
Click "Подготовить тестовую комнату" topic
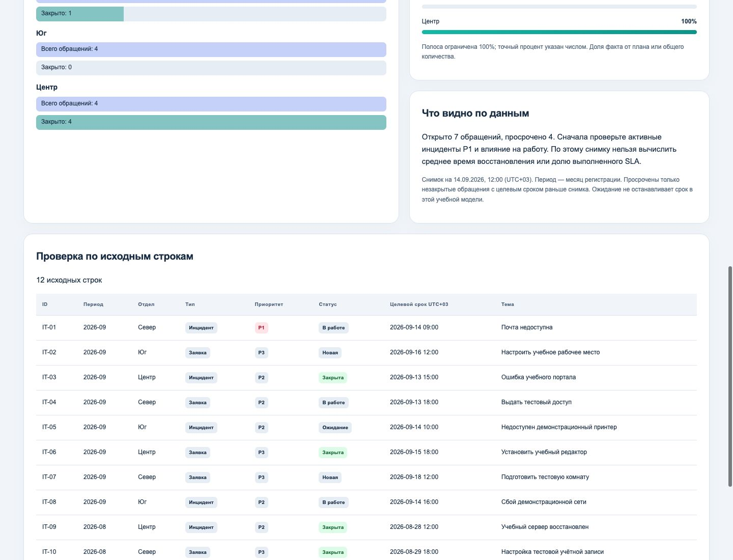tap(545, 477)
